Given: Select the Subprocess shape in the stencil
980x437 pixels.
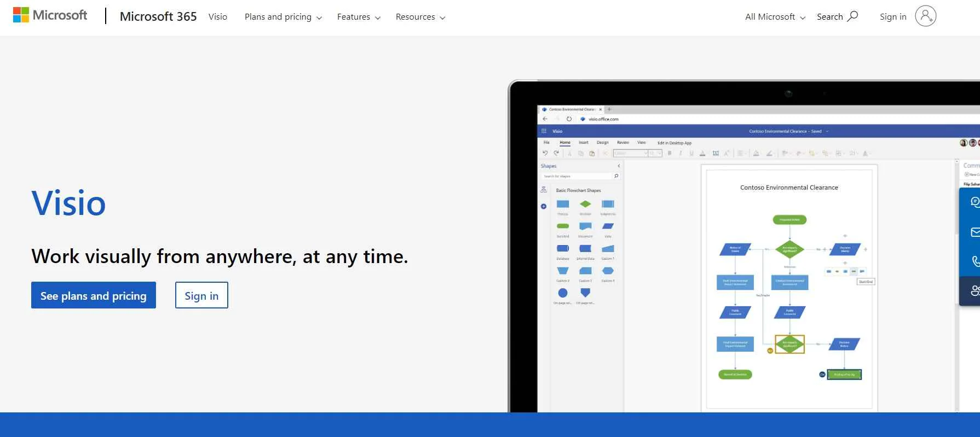Looking at the screenshot, I should (608, 204).
